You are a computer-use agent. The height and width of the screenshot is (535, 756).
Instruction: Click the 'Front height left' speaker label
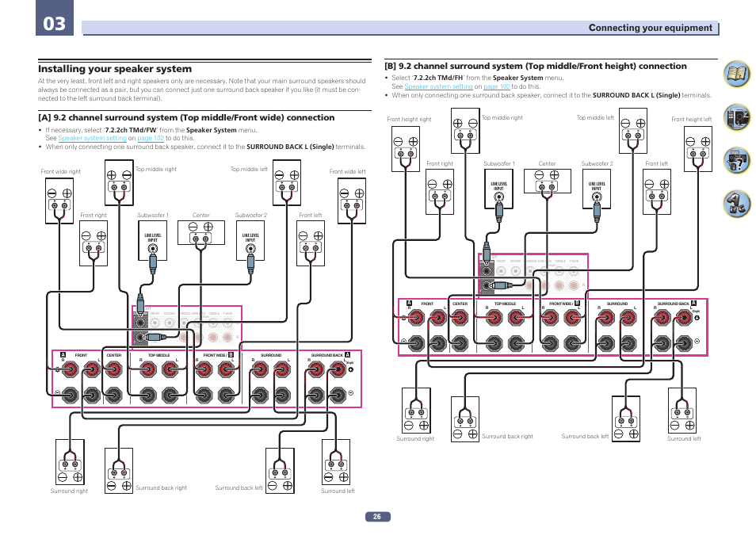tap(691, 119)
